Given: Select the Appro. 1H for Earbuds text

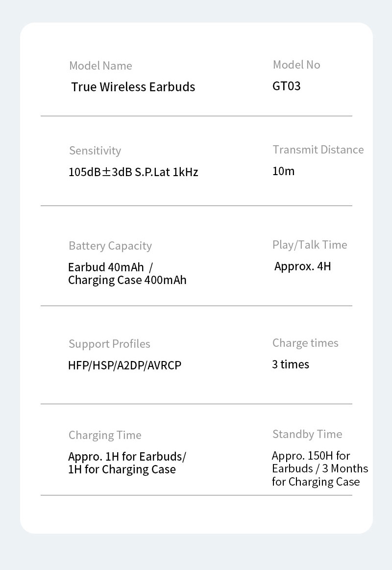Looking at the screenshot, I should tap(126, 457).
